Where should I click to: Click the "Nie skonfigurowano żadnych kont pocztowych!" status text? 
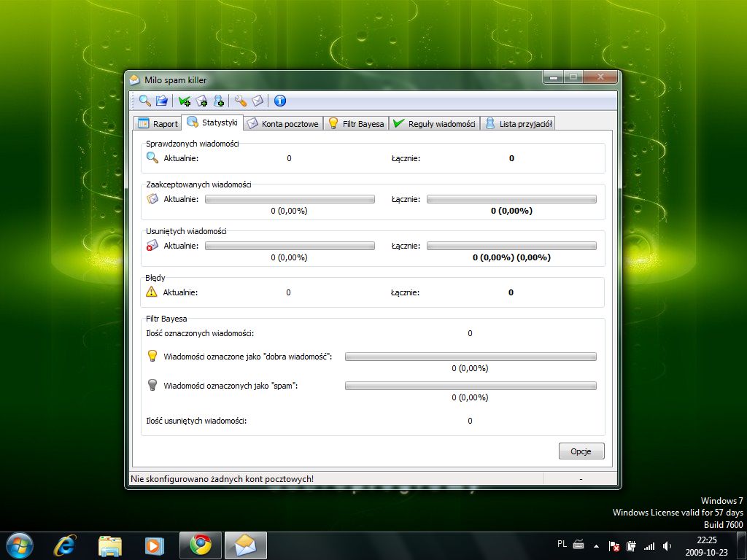tap(222, 478)
